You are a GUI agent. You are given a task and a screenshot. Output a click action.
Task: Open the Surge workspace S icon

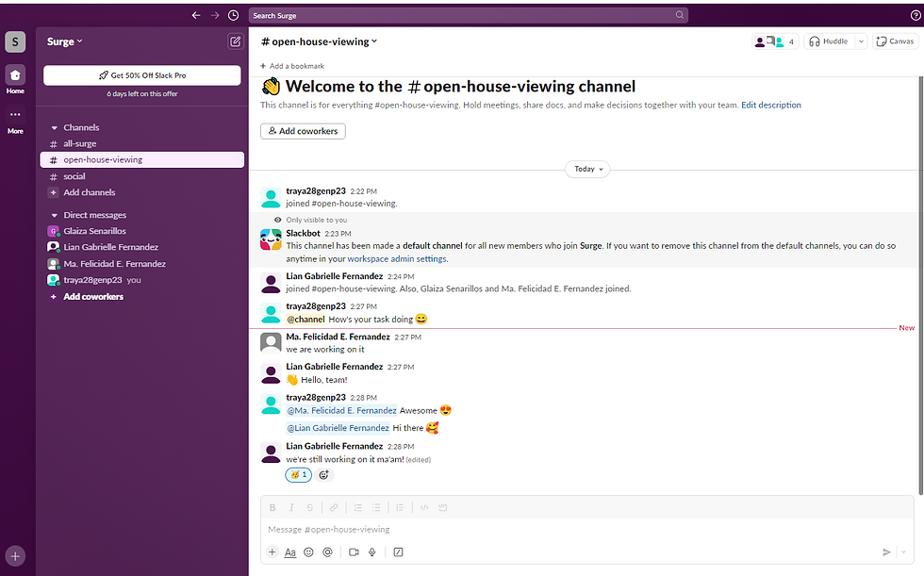pos(15,41)
